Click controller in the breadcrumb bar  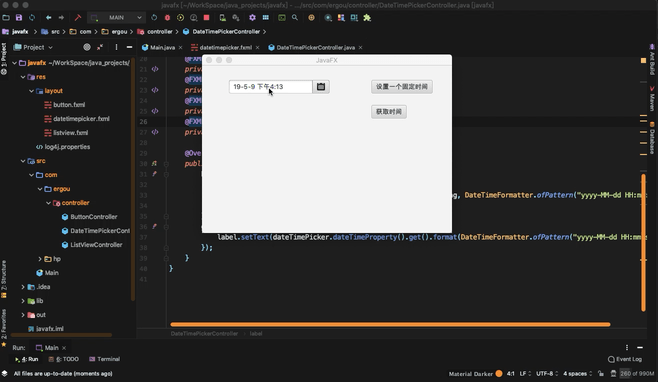point(159,32)
